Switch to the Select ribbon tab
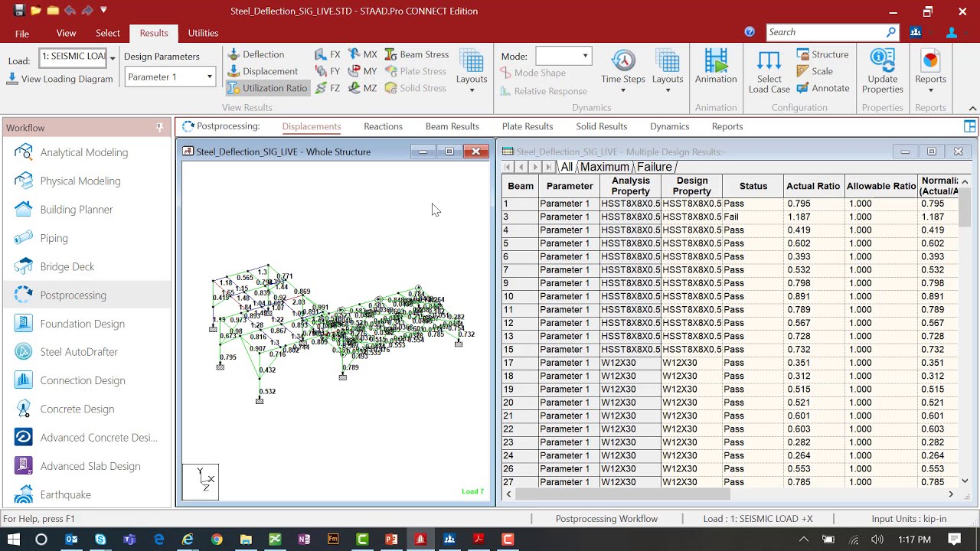The image size is (980, 551). (x=108, y=33)
